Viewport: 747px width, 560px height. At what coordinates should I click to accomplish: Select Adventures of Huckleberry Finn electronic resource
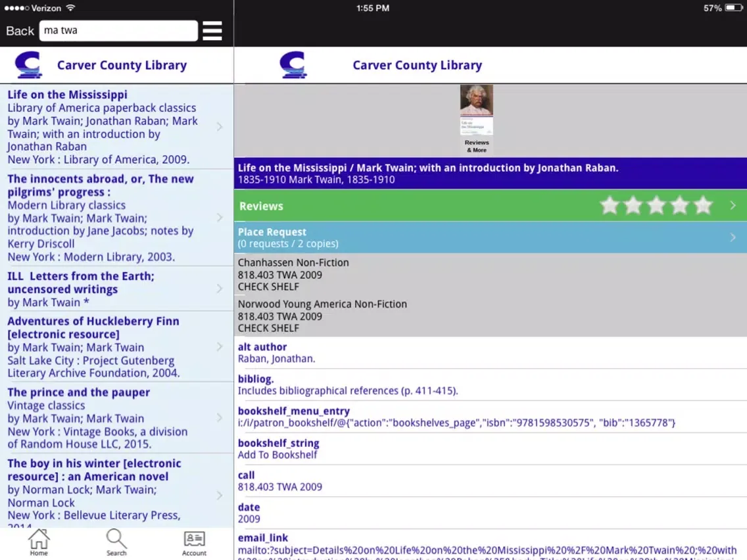tap(117, 346)
